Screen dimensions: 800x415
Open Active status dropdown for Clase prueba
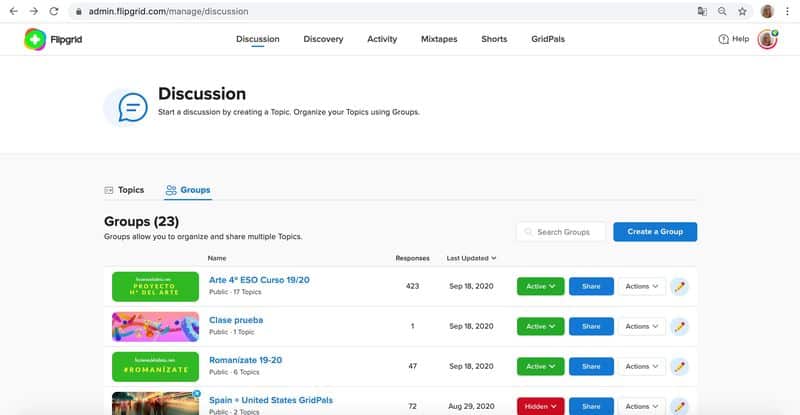pos(540,326)
